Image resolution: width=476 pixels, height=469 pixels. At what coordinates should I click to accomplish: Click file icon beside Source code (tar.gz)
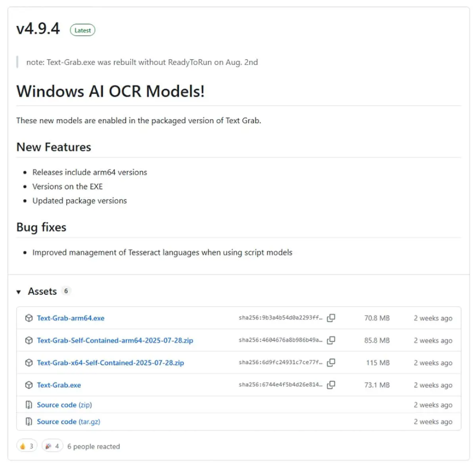coord(29,421)
